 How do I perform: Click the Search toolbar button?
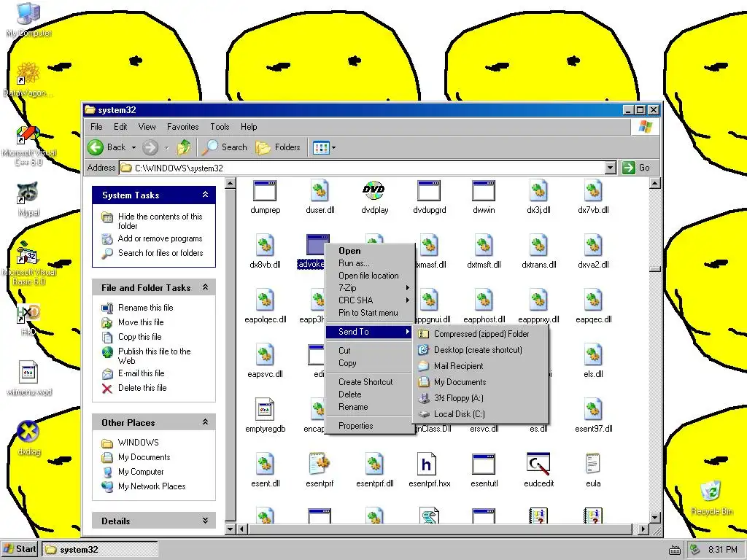224,147
